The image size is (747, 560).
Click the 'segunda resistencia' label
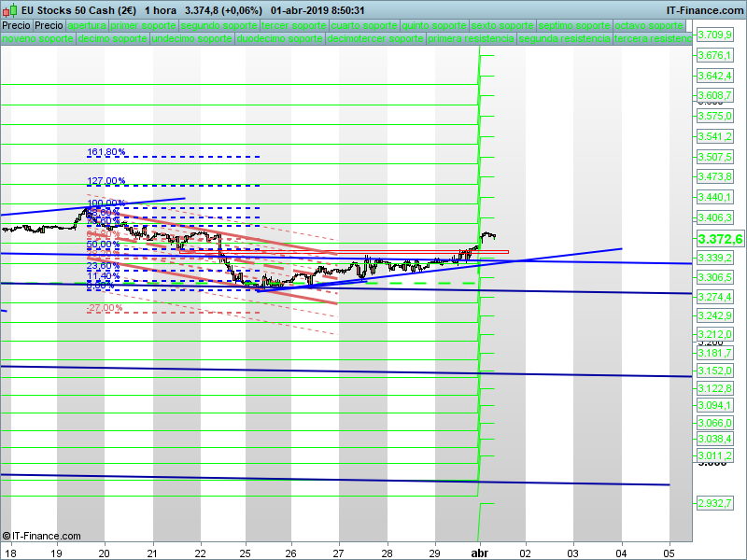pos(564,39)
